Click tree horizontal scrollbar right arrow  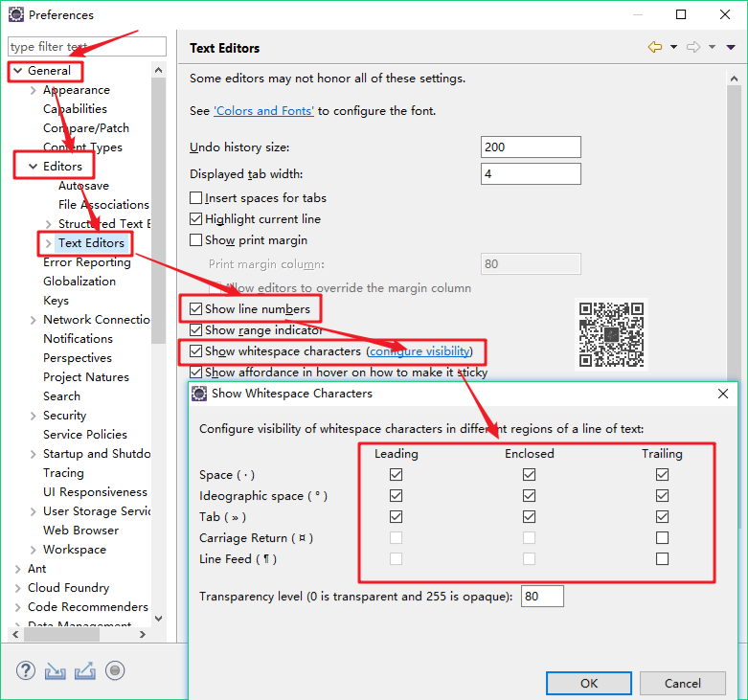click(x=142, y=634)
